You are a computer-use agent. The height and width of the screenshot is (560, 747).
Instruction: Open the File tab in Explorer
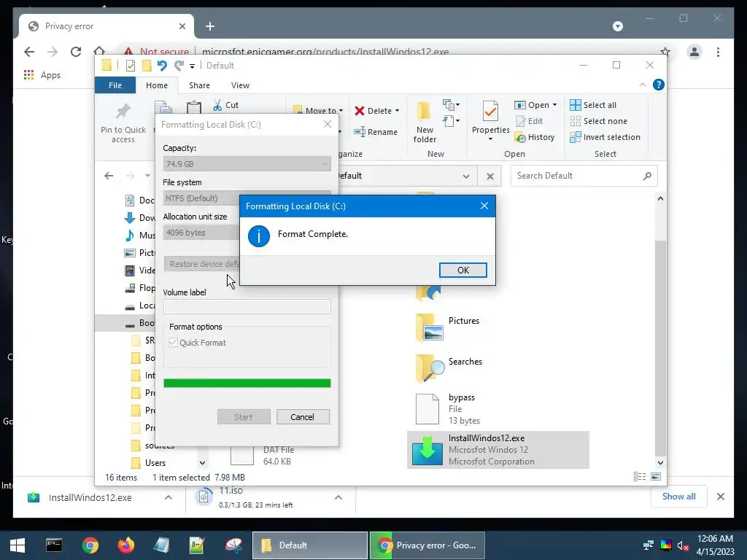115,85
